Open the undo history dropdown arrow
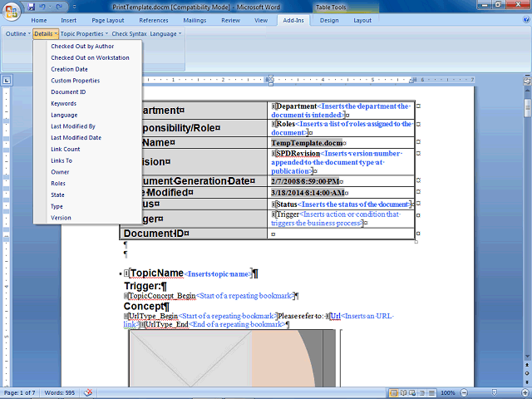532x399 pixels. (50, 7)
